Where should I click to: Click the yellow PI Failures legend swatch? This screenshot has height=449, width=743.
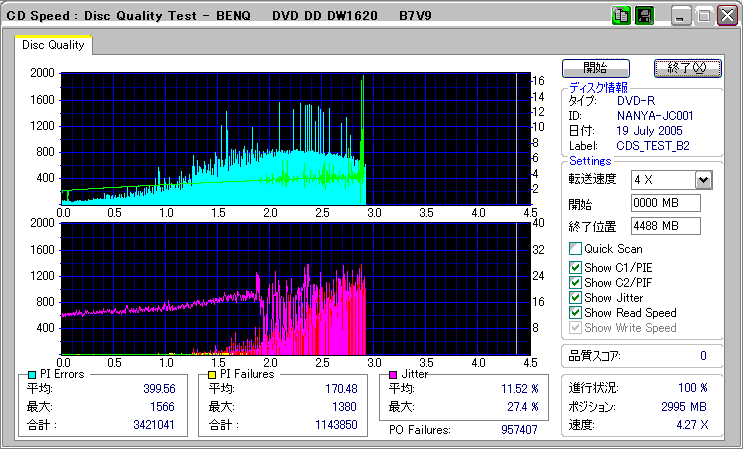point(212,374)
